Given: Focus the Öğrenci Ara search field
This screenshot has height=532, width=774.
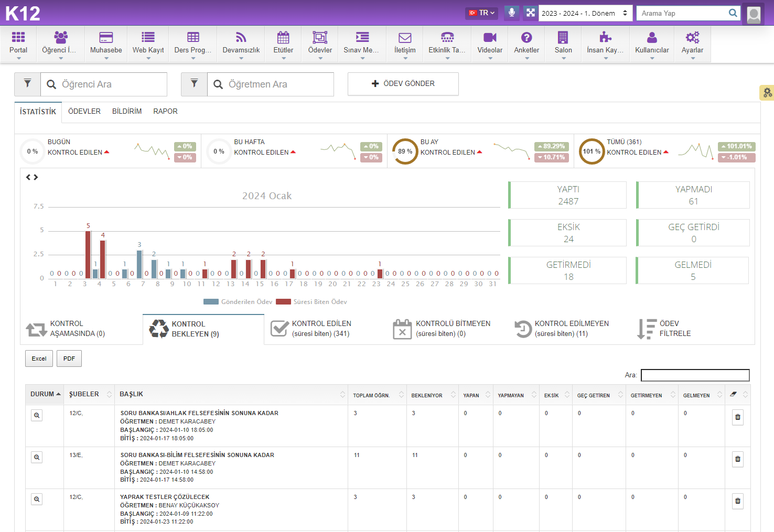Looking at the screenshot, I should [104, 84].
